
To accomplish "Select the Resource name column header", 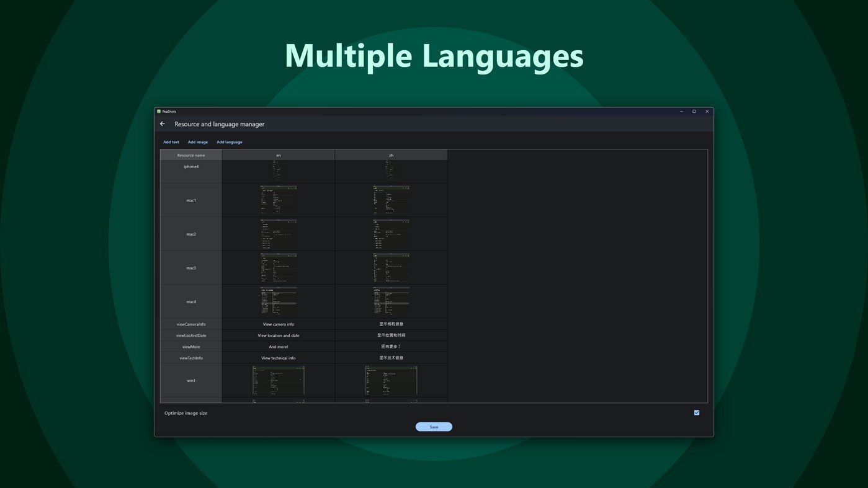I will tap(191, 155).
